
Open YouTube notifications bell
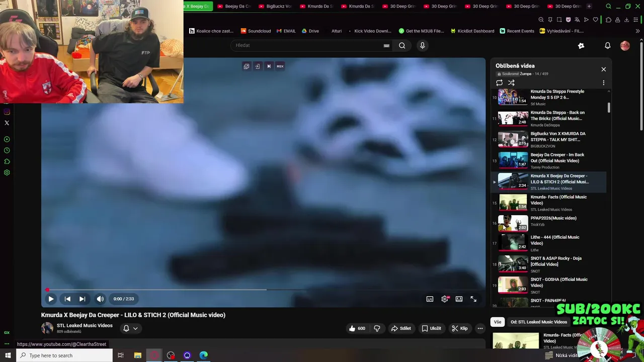click(x=607, y=45)
